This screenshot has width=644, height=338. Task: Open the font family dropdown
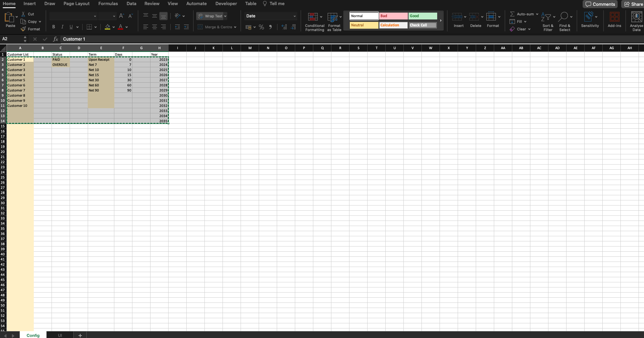click(73, 16)
